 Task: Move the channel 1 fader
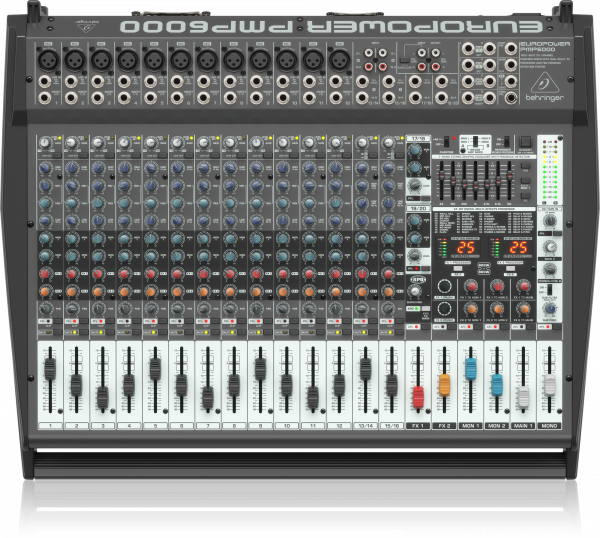click(x=50, y=369)
